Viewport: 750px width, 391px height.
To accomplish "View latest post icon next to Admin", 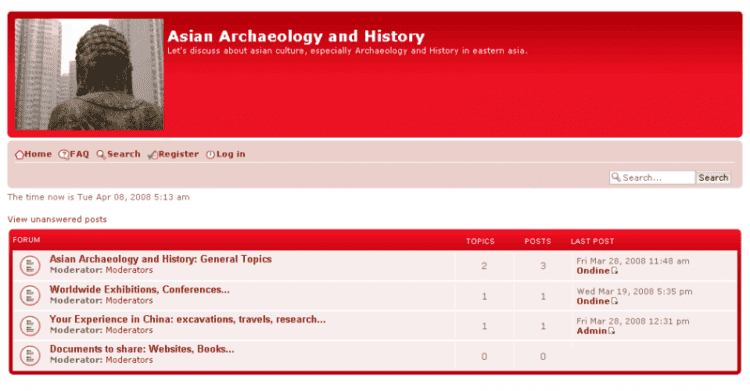I will (x=611, y=331).
